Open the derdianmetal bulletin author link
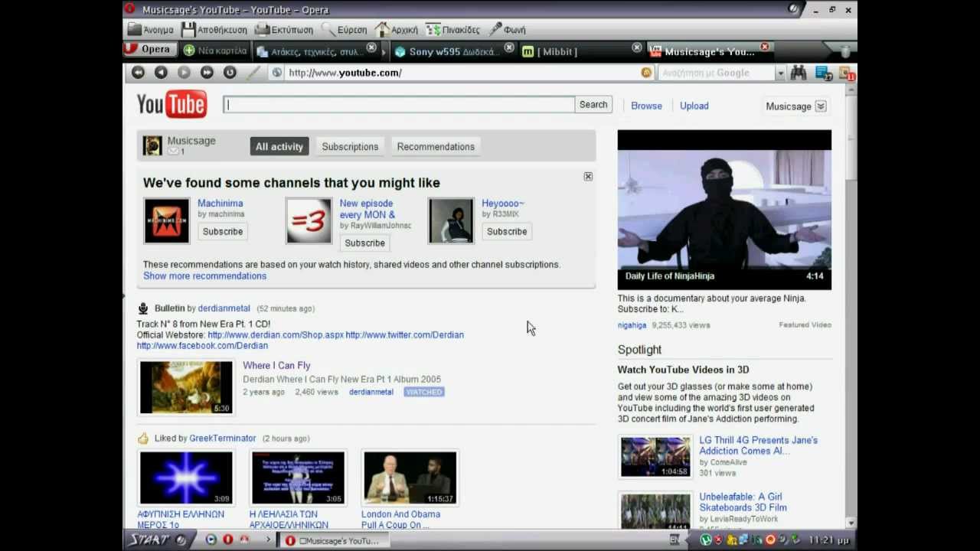The height and width of the screenshot is (551, 980). (224, 308)
